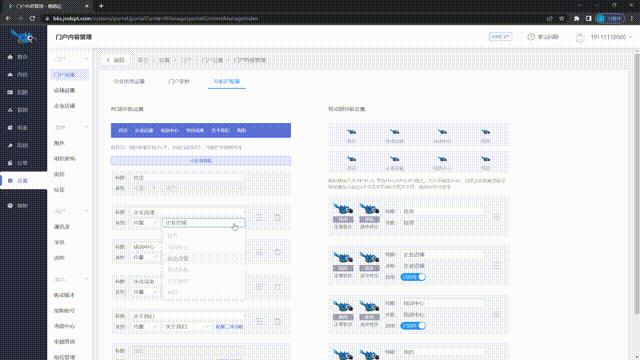The image size is (640, 360).
Task: Click the outlined button left of help in header
Action: click(500, 37)
